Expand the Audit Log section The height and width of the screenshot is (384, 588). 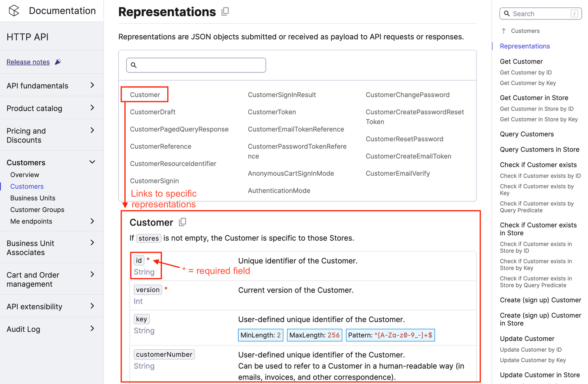click(92, 329)
